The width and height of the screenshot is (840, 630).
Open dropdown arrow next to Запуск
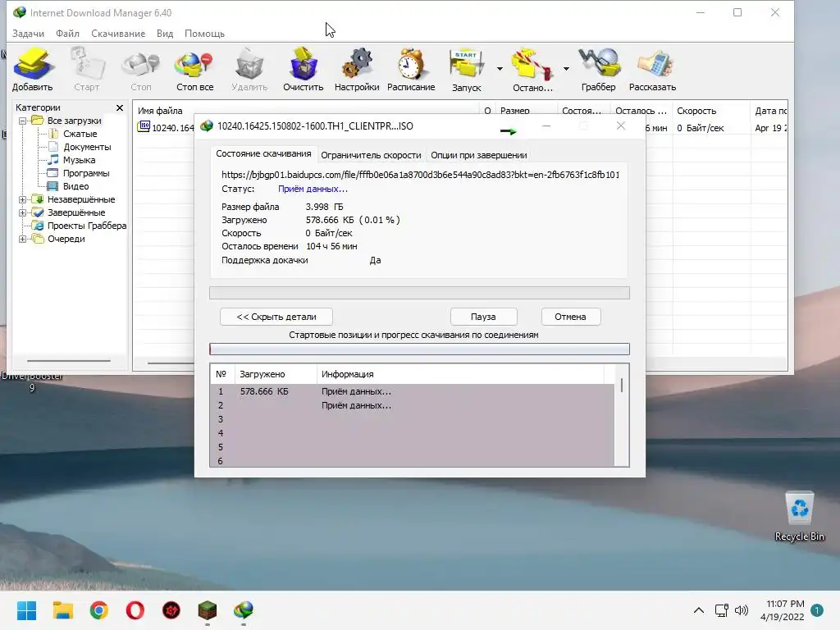tap(500, 69)
